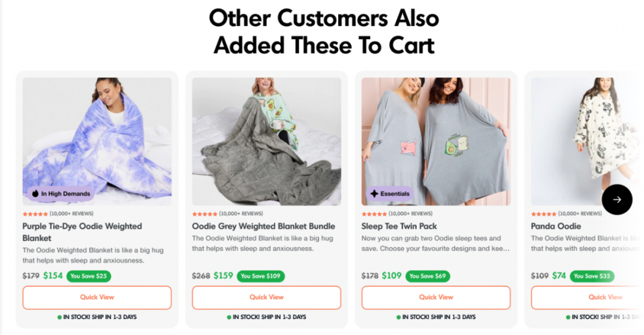Viewport: 644px width, 335px height.
Task: Click the Panda Oodie product image
Action: [587, 141]
